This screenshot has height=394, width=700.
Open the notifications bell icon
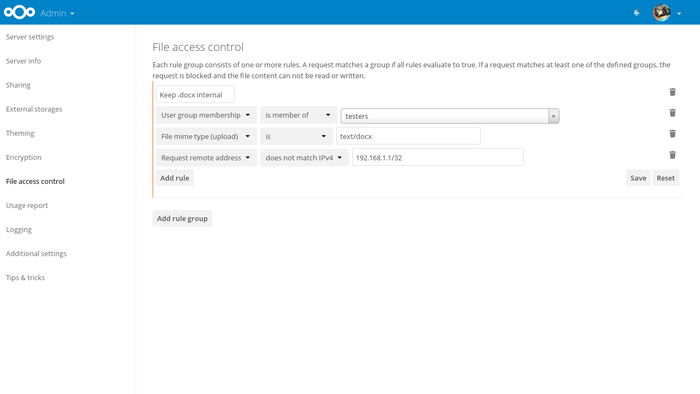(x=636, y=13)
